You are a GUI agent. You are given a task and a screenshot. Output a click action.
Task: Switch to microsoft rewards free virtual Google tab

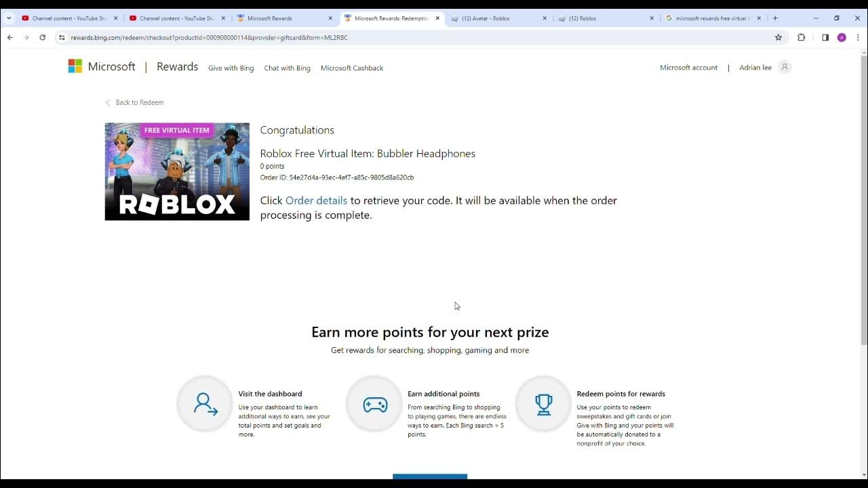712,18
